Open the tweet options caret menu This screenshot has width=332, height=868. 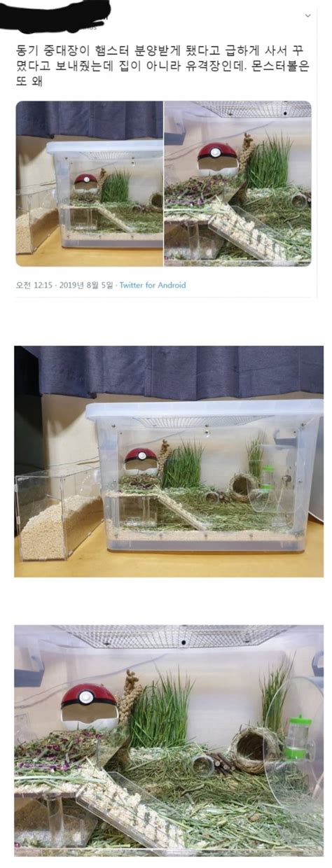[307, 15]
